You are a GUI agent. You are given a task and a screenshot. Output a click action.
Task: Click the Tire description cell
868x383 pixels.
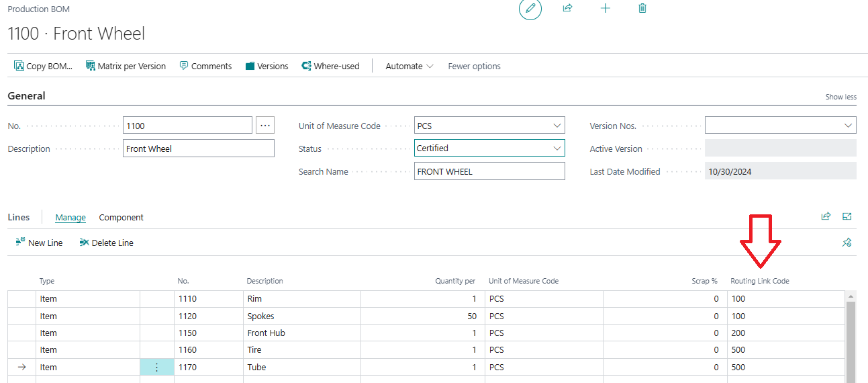coord(302,349)
